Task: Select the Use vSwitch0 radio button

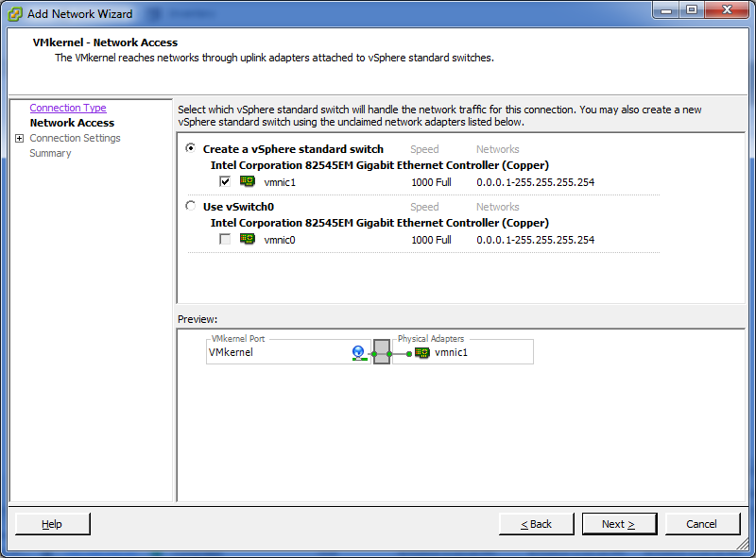Action: coord(191,206)
